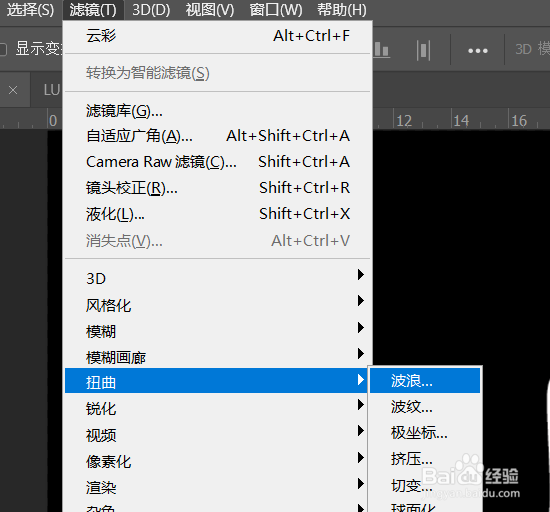Open 滤镜库(G) filter gallery
The width and height of the screenshot is (550, 512).
(217, 111)
